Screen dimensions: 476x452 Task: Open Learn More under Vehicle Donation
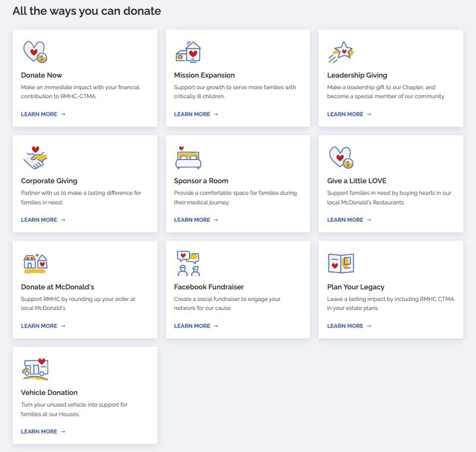tap(39, 431)
